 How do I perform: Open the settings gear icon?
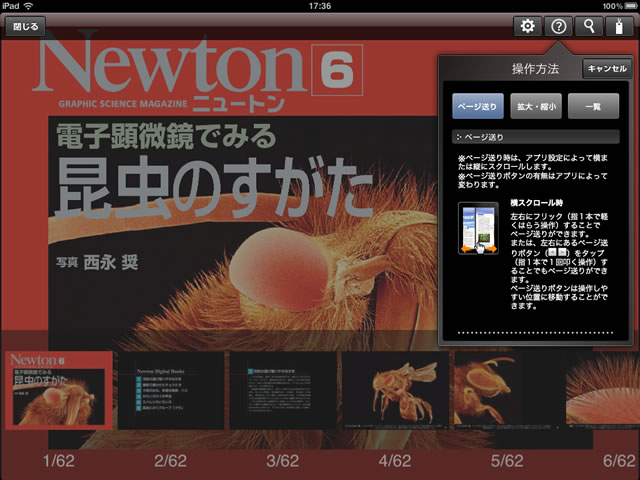[527, 27]
